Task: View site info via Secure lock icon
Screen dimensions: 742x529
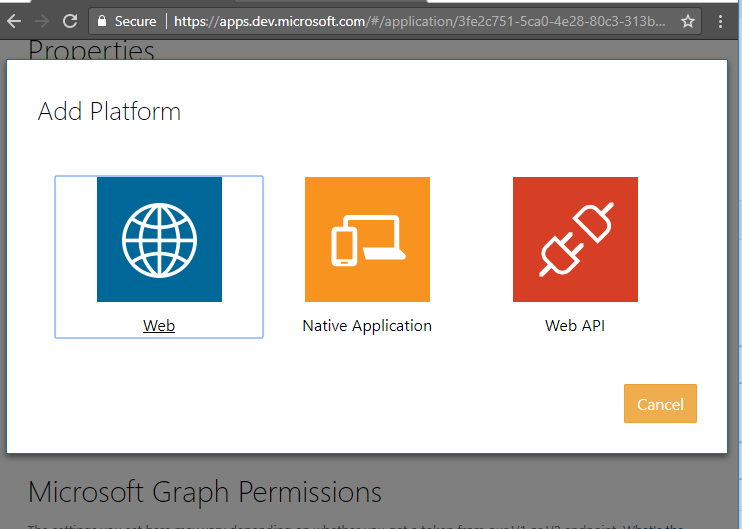Action: [101, 21]
